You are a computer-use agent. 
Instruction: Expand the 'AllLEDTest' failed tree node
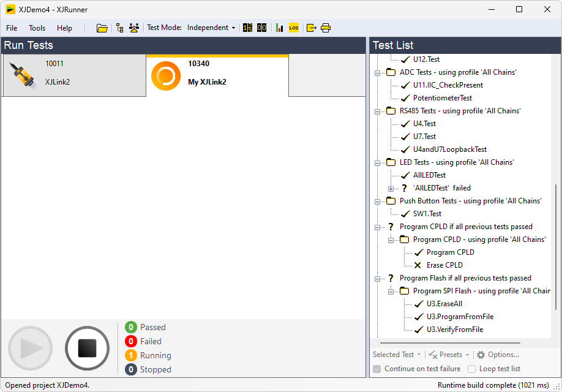click(x=391, y=188)
